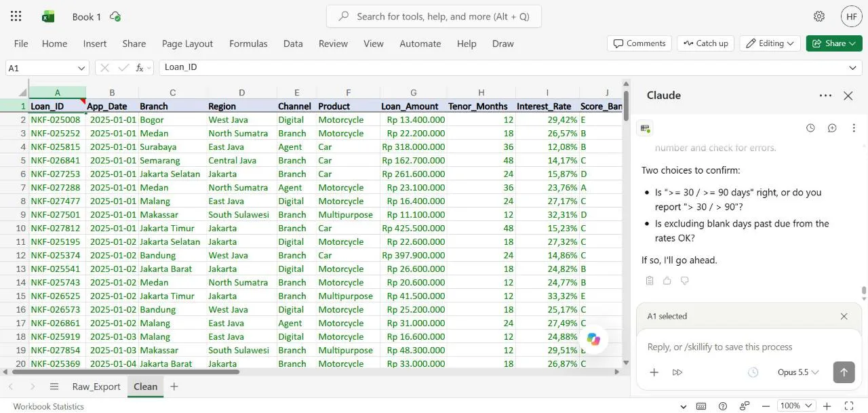868x413 pixels.
Task: Start a new chat in Claude panel
Action: 832,128
